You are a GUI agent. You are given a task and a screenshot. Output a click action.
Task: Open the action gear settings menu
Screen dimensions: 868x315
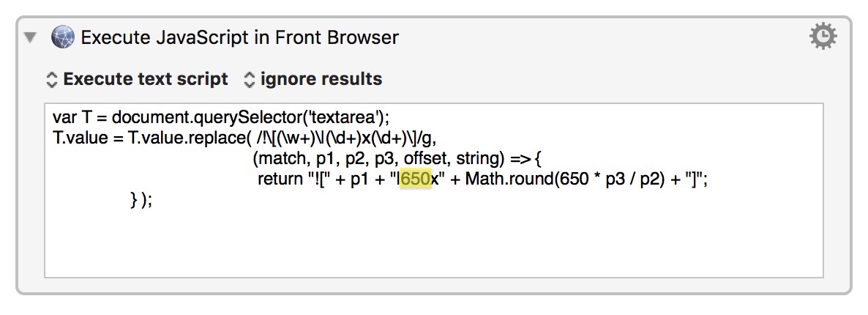(x=823, y=36)
